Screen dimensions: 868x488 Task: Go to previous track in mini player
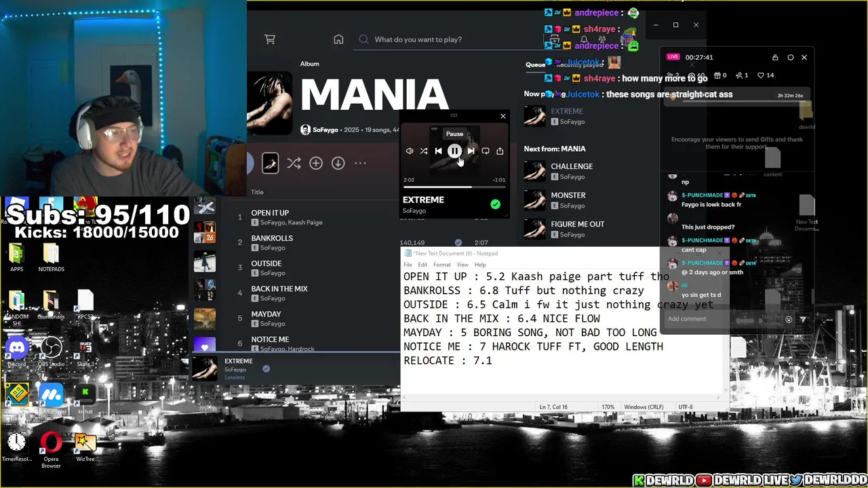[x=438, y=151]
